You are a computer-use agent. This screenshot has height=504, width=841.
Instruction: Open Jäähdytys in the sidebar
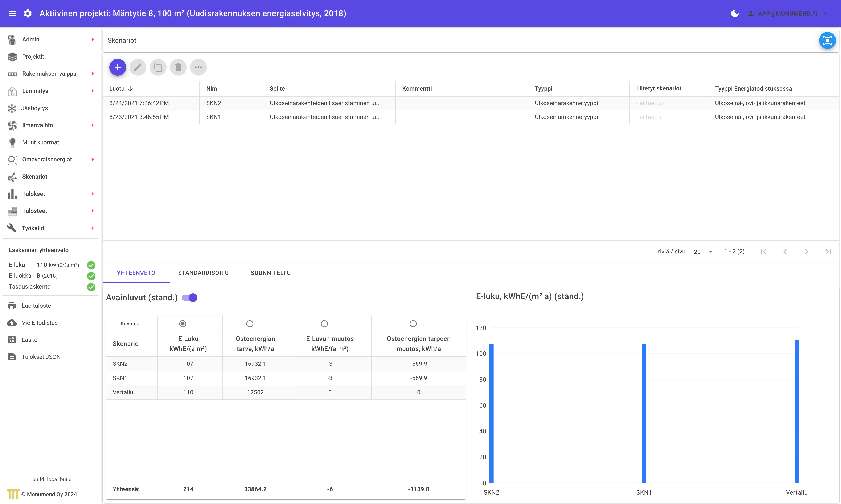click(35, 108)
